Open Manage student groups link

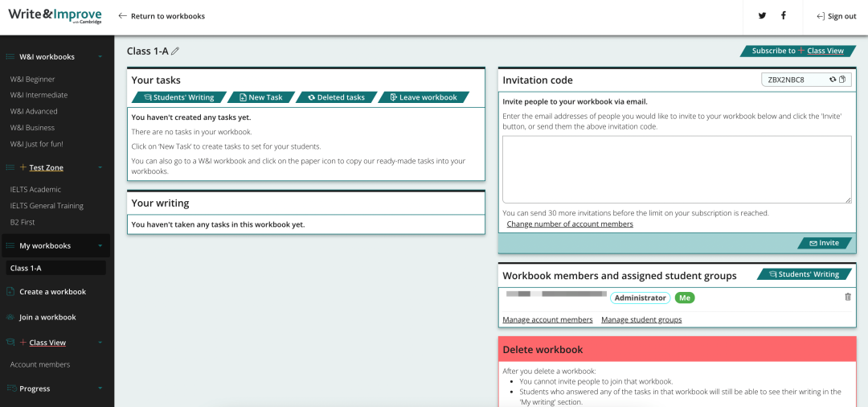coord(641,320)
